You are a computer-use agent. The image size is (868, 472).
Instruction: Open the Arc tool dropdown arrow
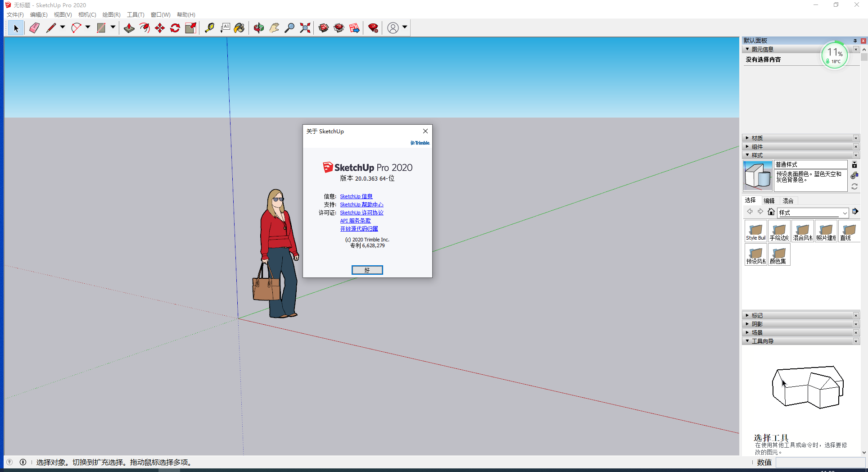(88, 27)
